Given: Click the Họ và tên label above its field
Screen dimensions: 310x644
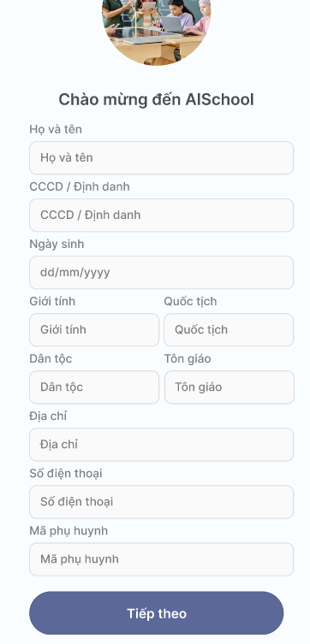Looking at the screenshot, I should [x=56, y=129].
